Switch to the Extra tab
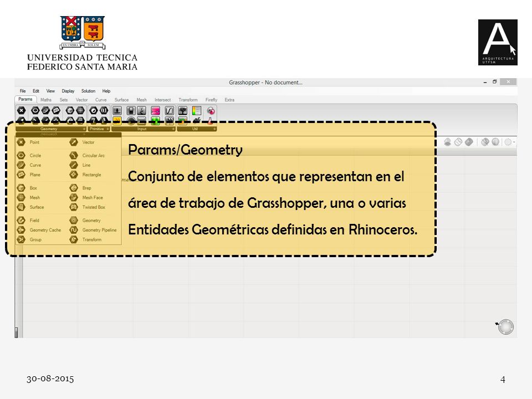532x399 pixels. [x=229, y=100]
